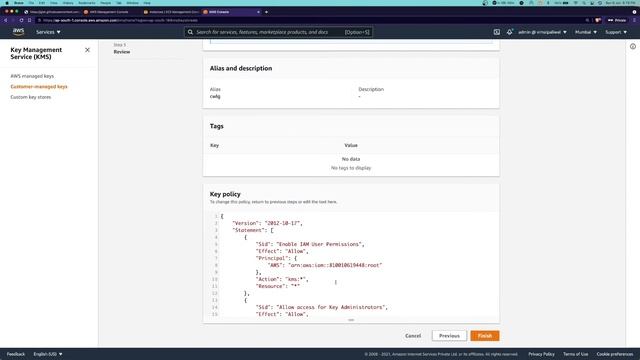640x360 pixels.
Task: Expand the admin account dropdown
Action: pos(542,32)
